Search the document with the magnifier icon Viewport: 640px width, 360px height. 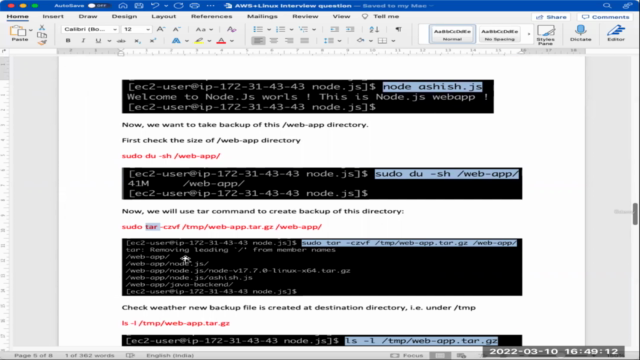607,6
